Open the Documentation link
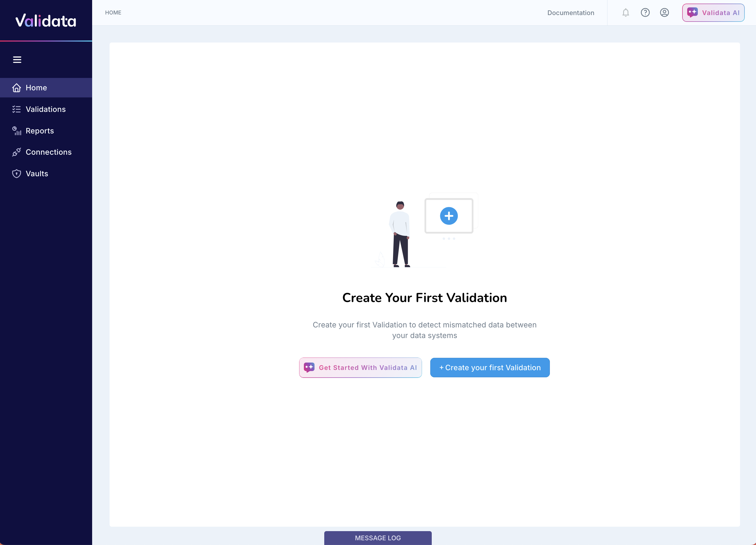The height and width of the screenshot is (545, 756). pyautogui.click(x=571, y=12)
